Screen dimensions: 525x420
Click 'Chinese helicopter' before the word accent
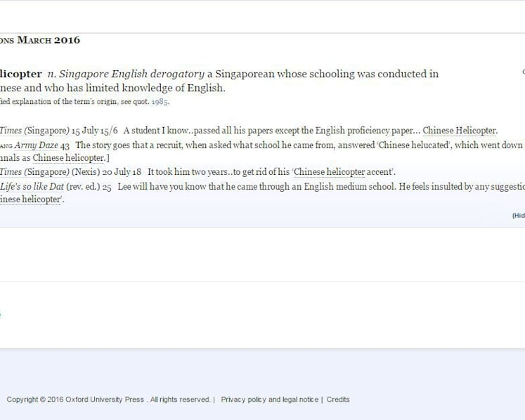point(329,172)
